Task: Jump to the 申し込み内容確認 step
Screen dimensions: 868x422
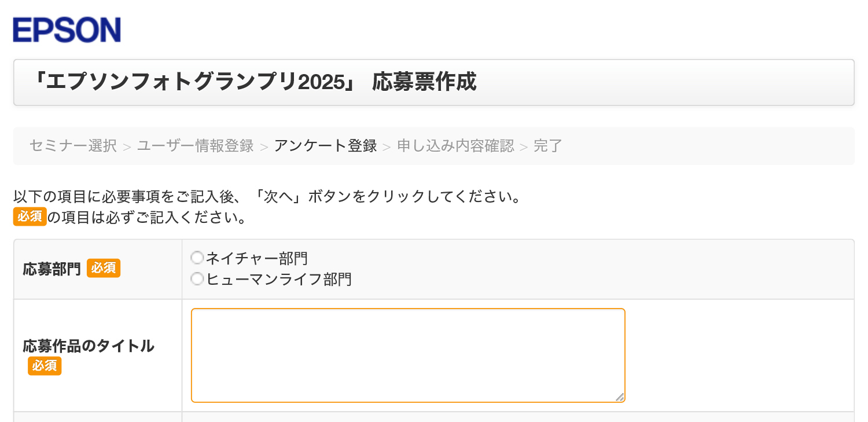Action: click(455, 146)
